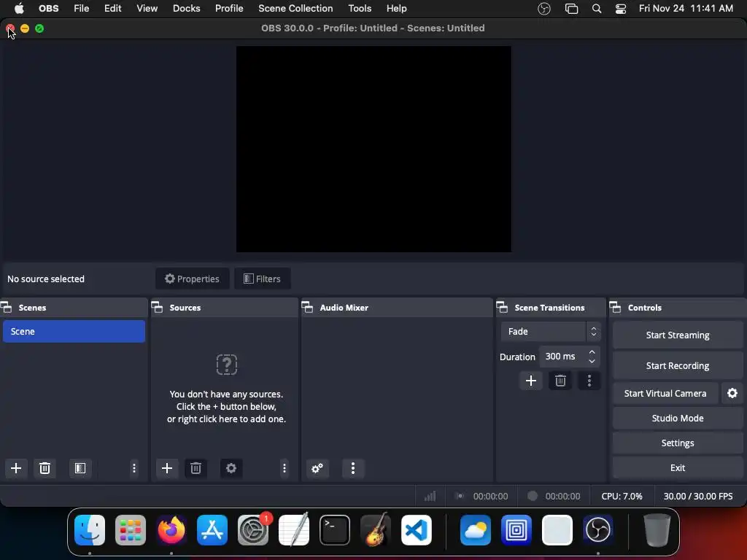The width and height of the screenshot is (747, 560).
Task: Open Audio Mixer three-dot menu
Action: 353,468
